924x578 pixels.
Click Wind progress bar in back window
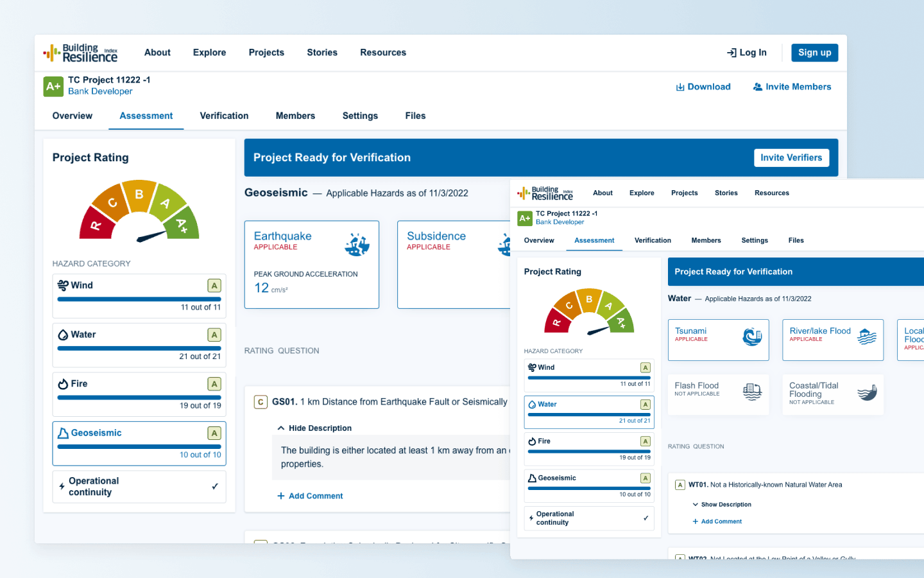139,299
